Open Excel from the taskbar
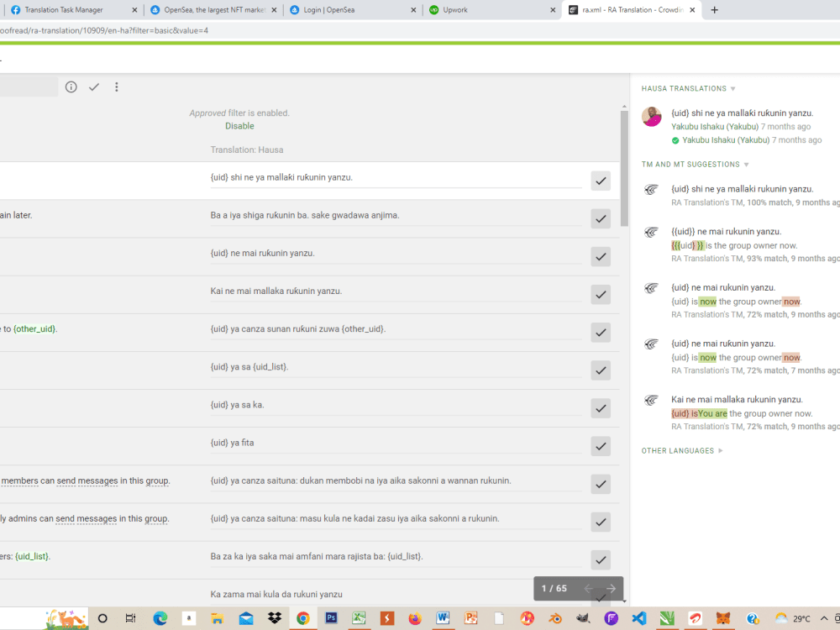The height and width of the screenshot is (630, 840). pos(359,617)
